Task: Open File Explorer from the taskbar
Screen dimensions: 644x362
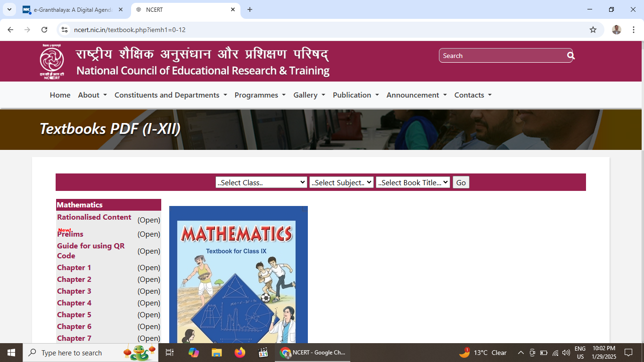Action: click(217, 353)
